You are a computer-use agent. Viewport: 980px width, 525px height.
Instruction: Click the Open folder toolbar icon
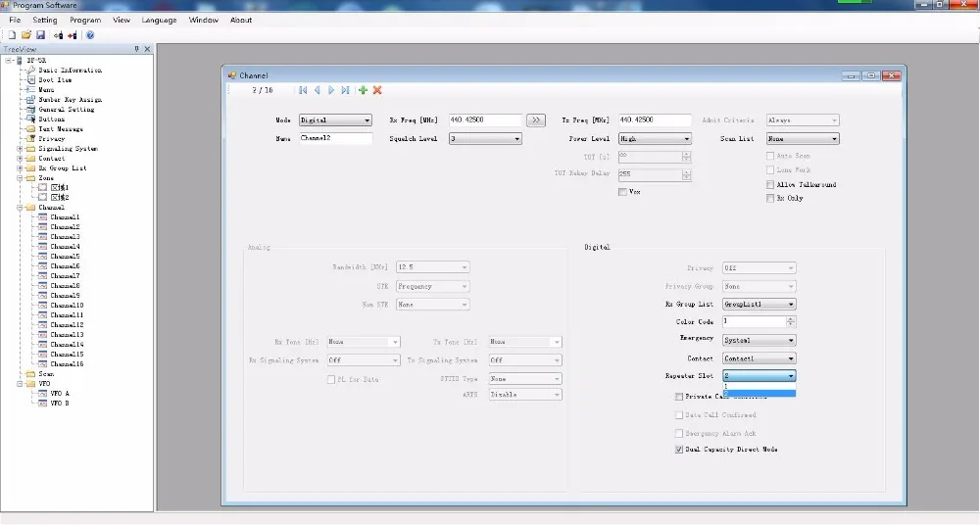[26, 35]
